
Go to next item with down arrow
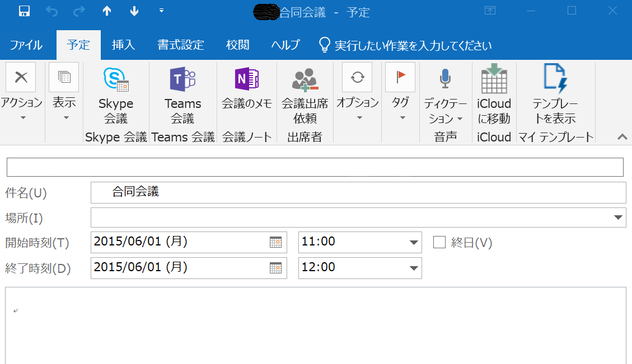(134, 11)
